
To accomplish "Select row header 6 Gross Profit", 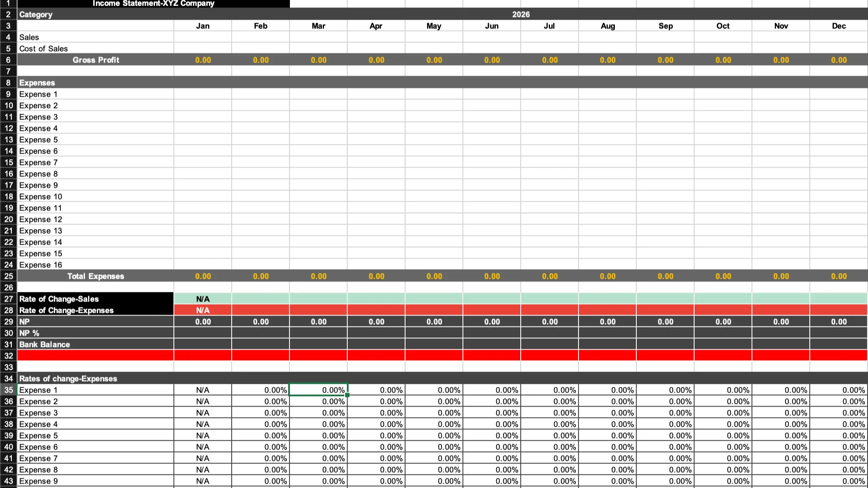I will [8, 60].
